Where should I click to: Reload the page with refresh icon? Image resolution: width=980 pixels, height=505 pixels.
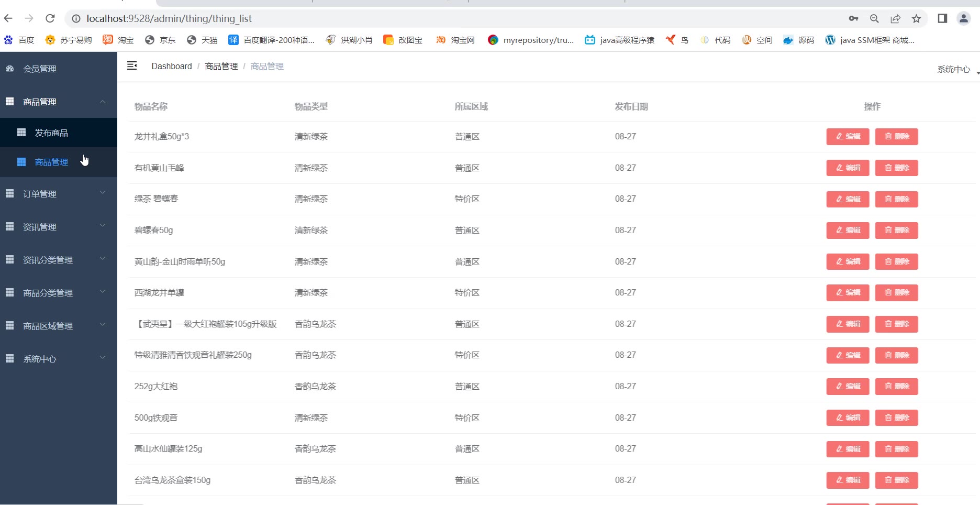pos(50,18)
